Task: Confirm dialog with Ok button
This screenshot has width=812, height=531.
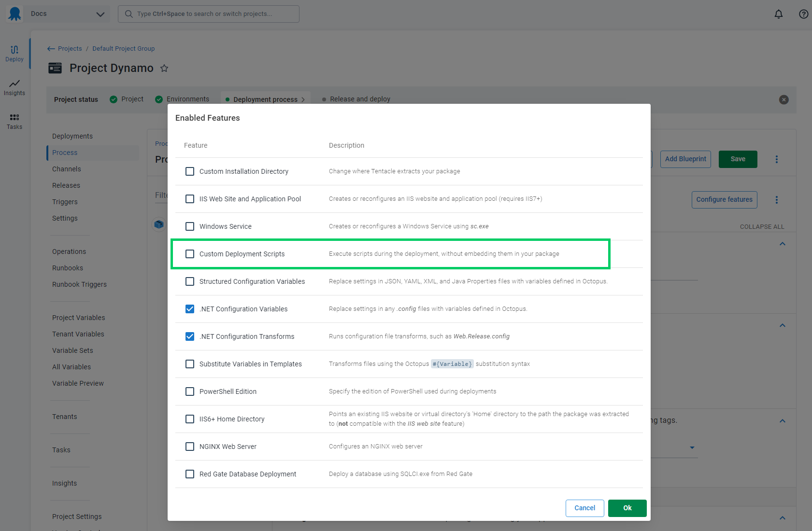Action: point(627,508)
